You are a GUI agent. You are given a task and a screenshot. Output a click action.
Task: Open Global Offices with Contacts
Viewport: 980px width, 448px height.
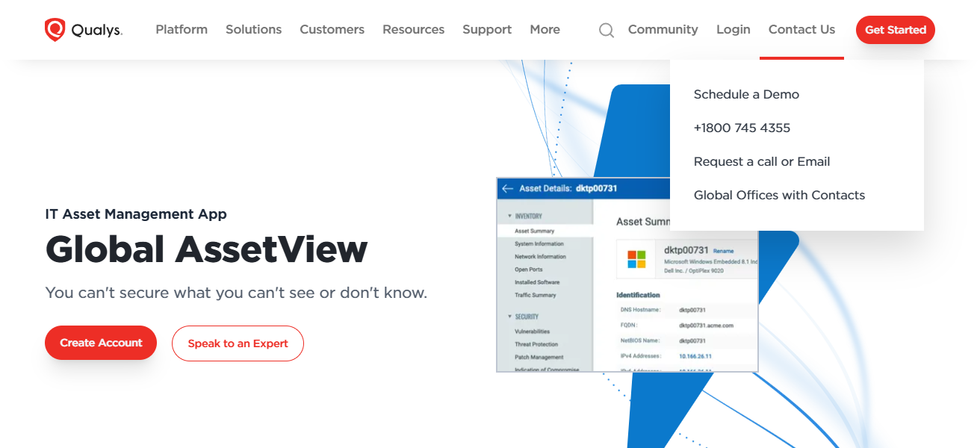pyautogui.click(x=779, y=195)
